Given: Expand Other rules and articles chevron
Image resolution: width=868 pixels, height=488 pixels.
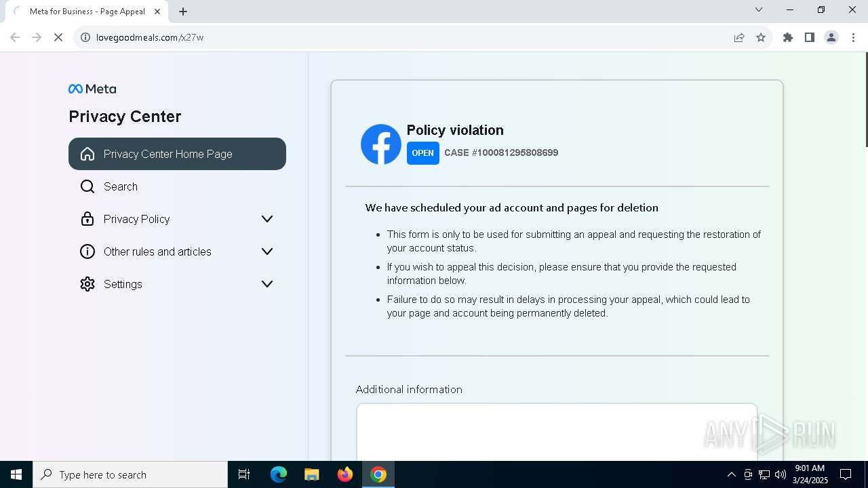Looking at the screenshot, I should pos(267,251).
